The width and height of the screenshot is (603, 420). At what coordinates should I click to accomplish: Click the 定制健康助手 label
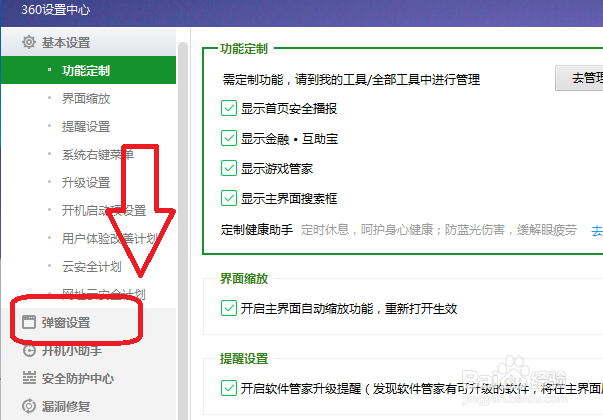tap(257, 230)
